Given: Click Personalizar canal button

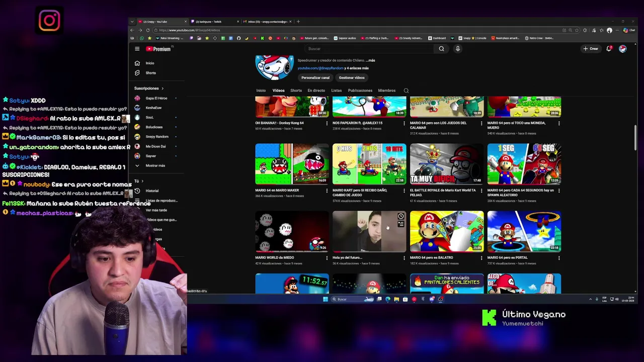Looking at the screenshot, I should [315, 78].
